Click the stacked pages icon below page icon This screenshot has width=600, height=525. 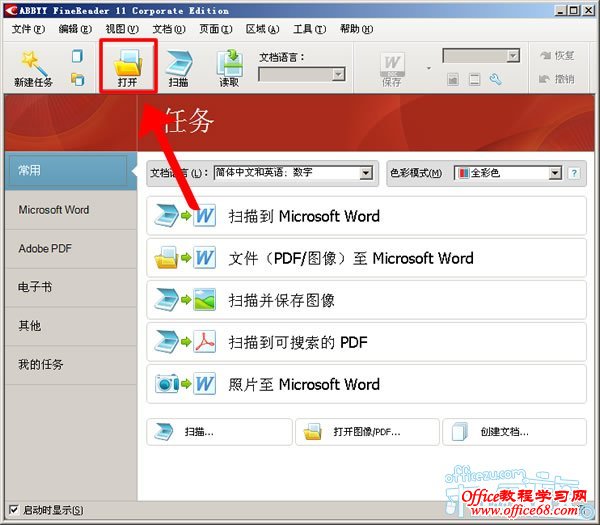tap(77, 80)
